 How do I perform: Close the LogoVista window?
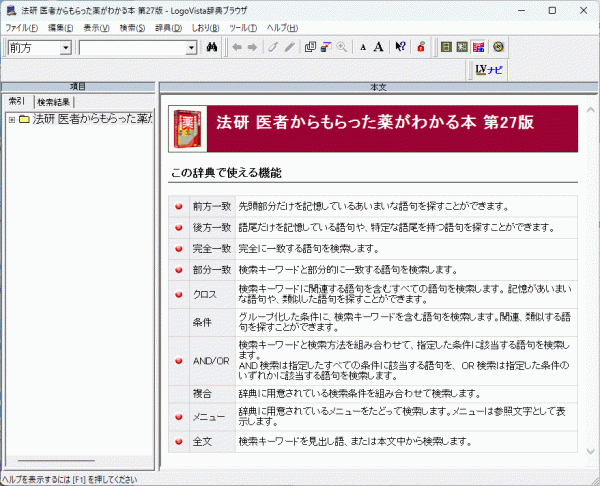pos(583,10)
